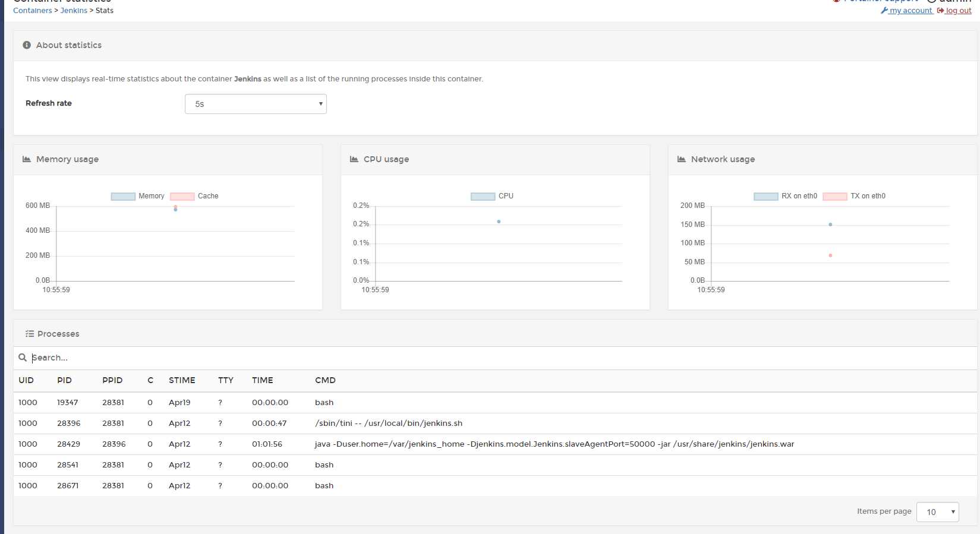
Task: Select PID 28429 cell
Action: (x=68, y=444)
